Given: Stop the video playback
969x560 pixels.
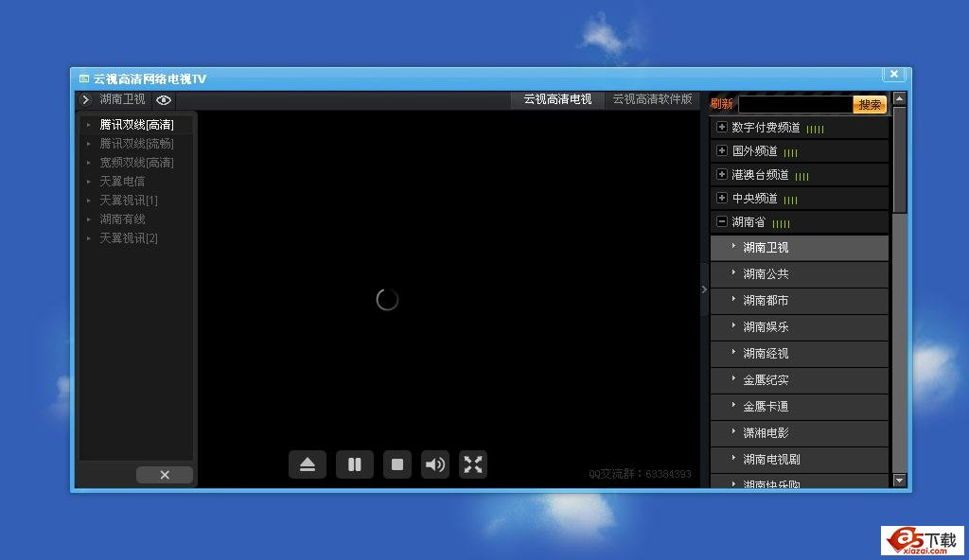Looking at the screenshot, I should (397, 464).
